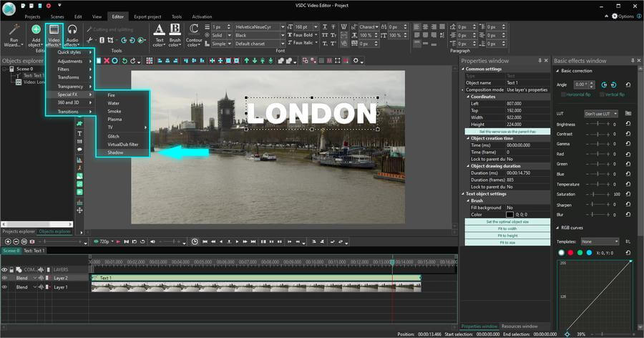Image resolution: width=644 pixels, height=338 pixels.
Task: Open the Options menu at top right
Action: [x=623, y=16]
